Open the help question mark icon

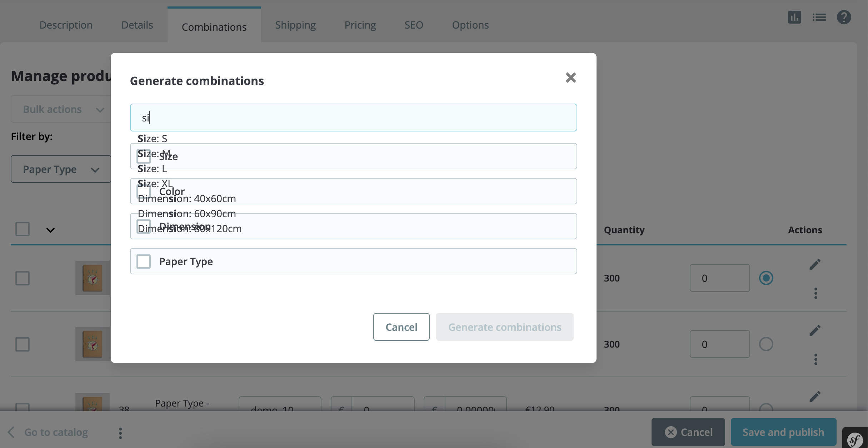[844, 17]
